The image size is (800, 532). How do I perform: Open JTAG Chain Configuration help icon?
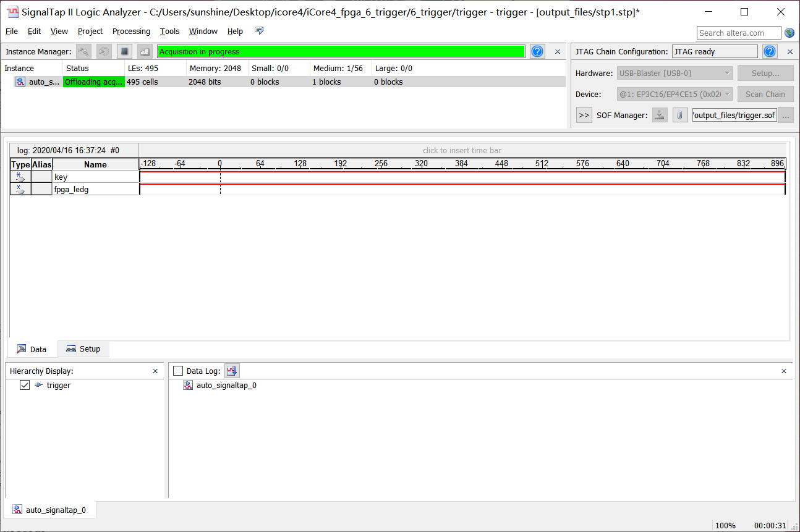click(770, 52)
